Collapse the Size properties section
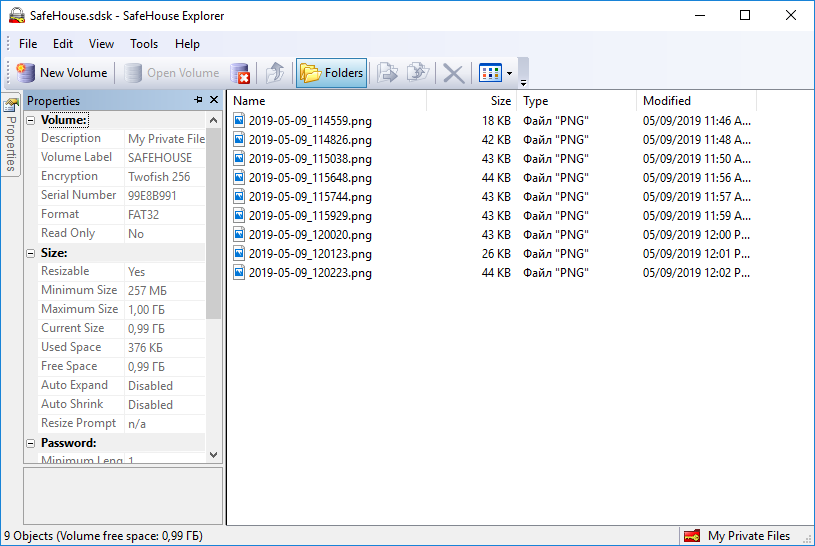815x546 pixels. 31,253
